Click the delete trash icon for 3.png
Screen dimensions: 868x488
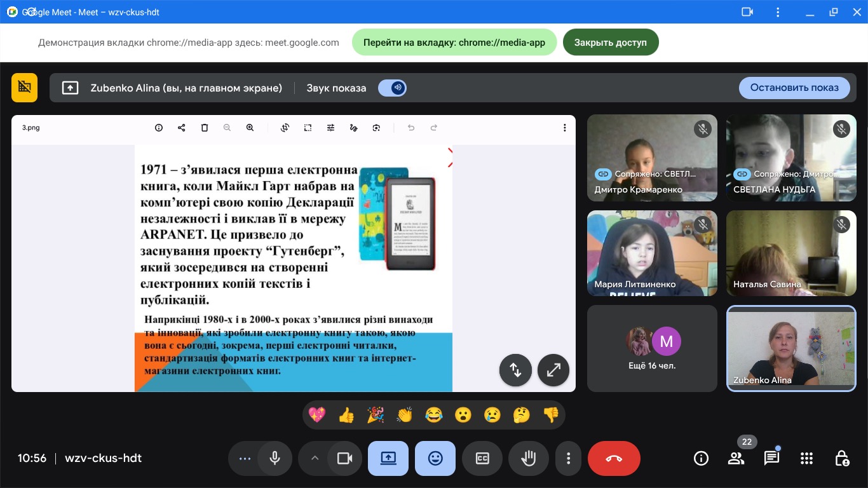(205, 128)
